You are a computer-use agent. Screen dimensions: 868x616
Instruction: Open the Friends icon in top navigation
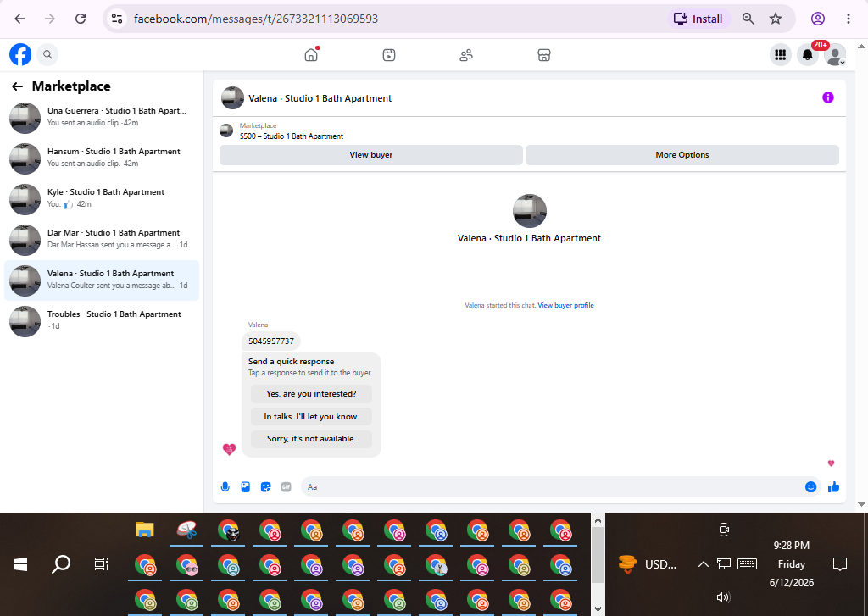pos(466,55)
